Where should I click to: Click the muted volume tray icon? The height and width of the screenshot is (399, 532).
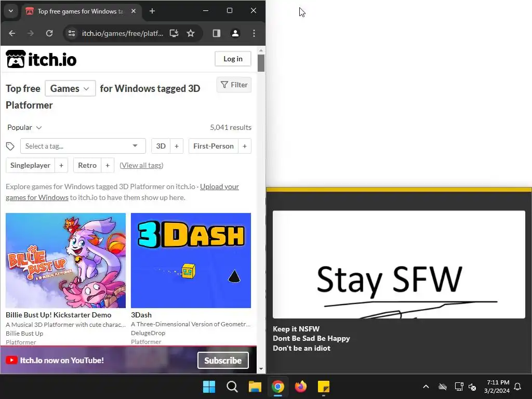tap(472, 387)
